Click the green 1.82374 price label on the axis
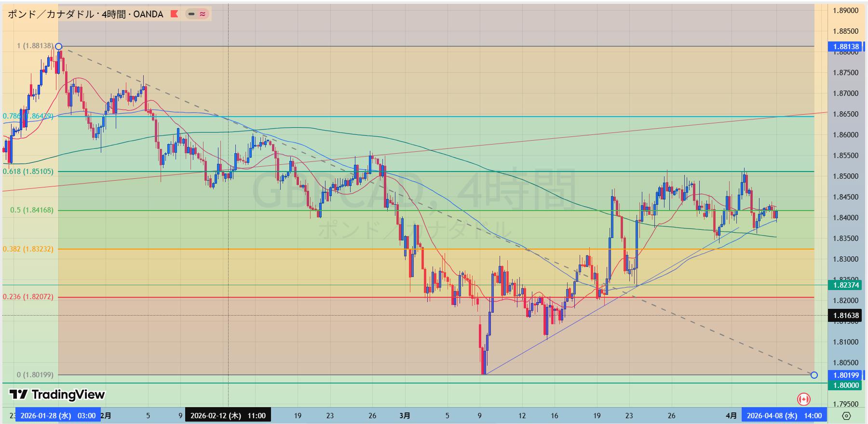 click(846, 285)
